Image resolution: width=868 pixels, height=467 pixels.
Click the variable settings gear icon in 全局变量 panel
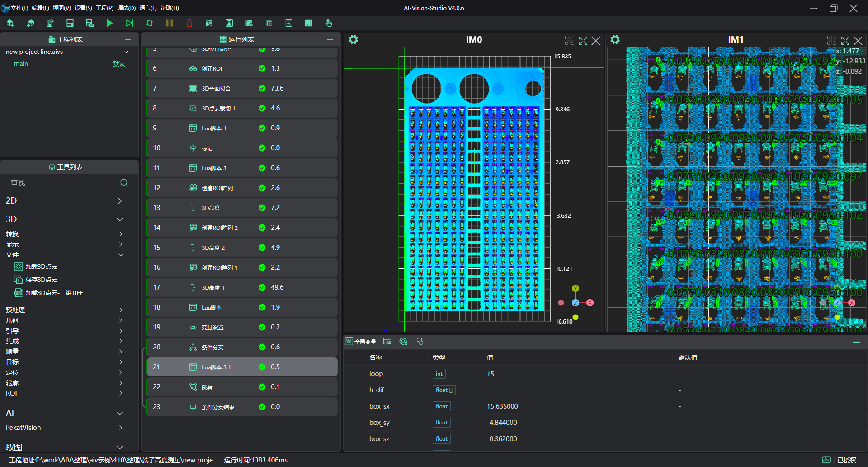pyautogui.click(x=403, y=342)
